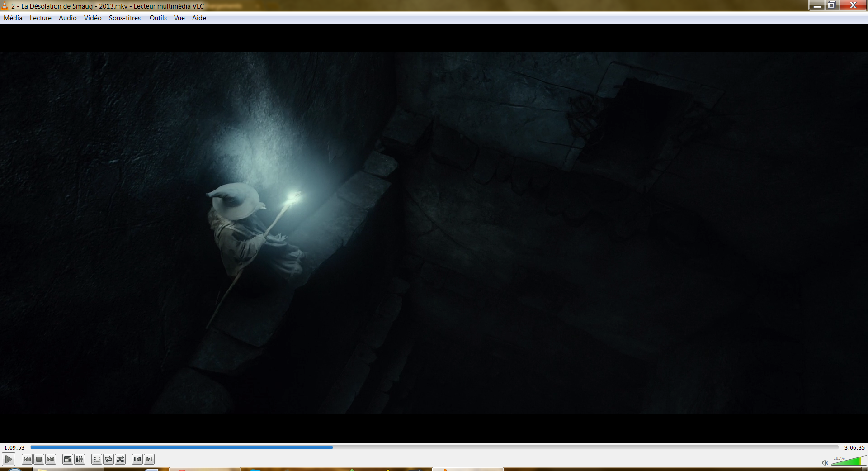Open the Lecture menu
The height and width of the screenshot is (471, 868).
coord(41,18)
